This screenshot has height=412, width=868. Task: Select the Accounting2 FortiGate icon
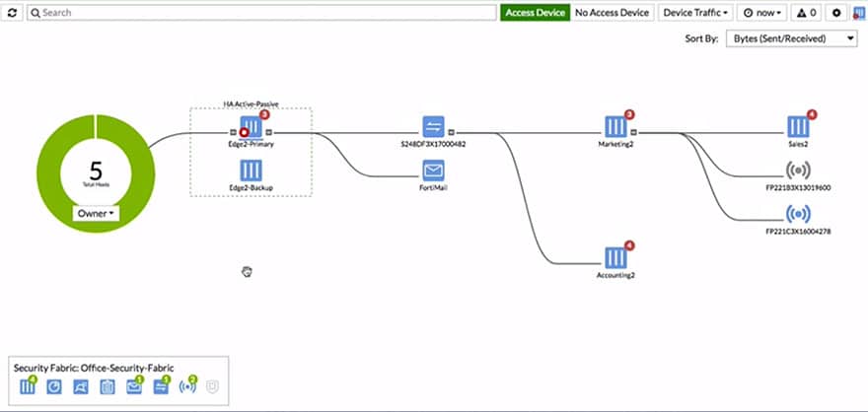pyautogui.click(x=615, y=257)
